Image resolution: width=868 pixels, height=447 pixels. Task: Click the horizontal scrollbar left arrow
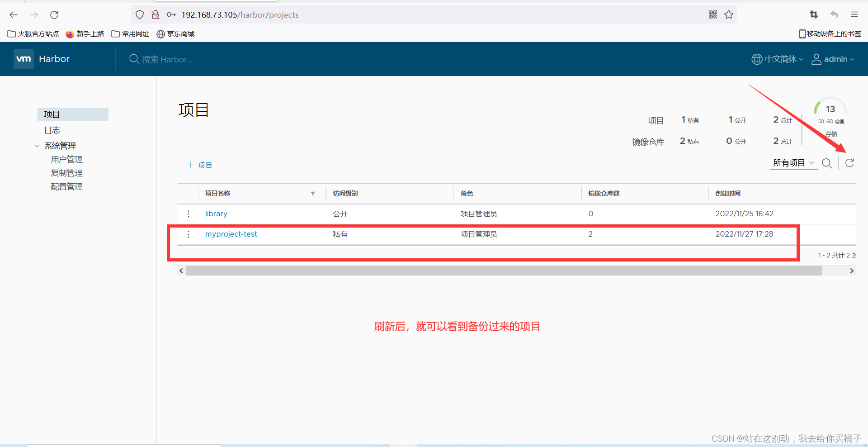[x=181, y=271]
